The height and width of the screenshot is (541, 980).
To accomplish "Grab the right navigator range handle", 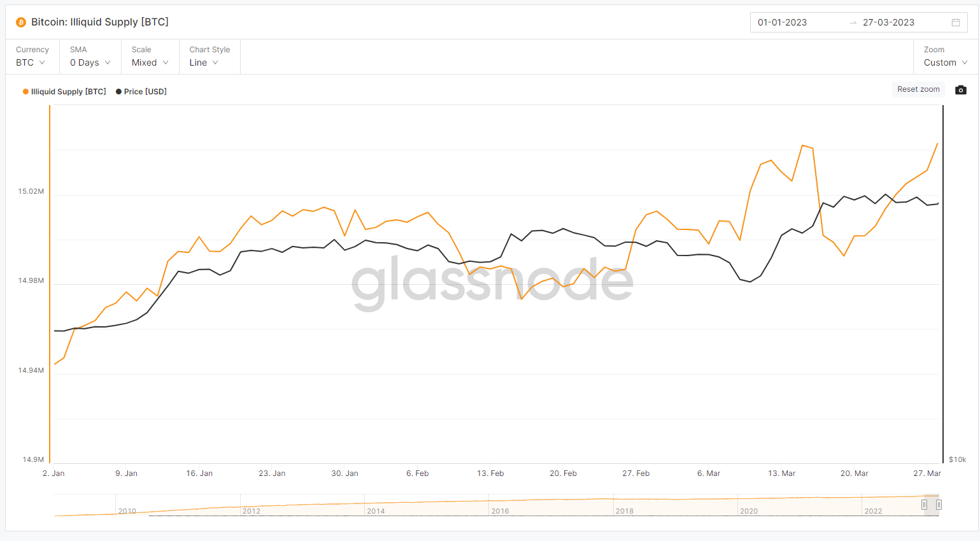I will coord(939,505).
